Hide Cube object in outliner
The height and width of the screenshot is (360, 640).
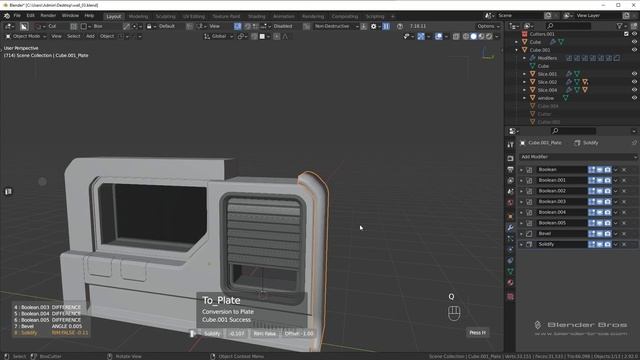[634, 42]
